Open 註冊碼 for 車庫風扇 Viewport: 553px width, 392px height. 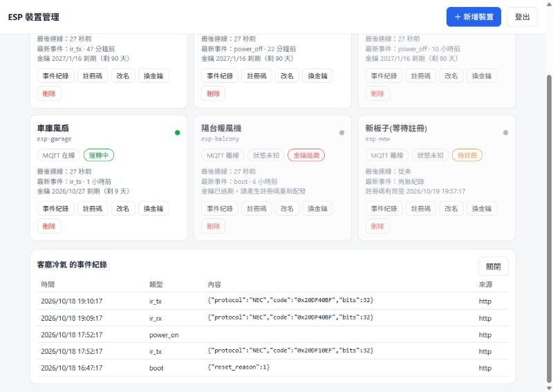click(x=93, y=209)
